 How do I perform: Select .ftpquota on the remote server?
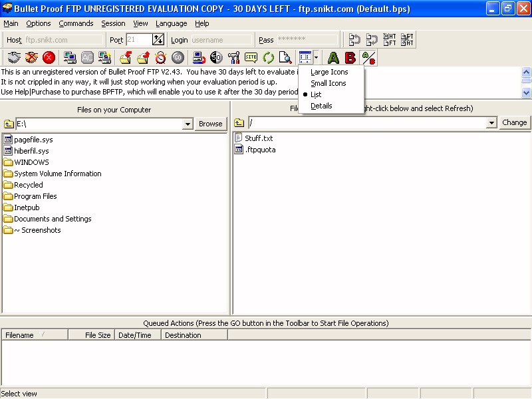(x=255, y=150)
